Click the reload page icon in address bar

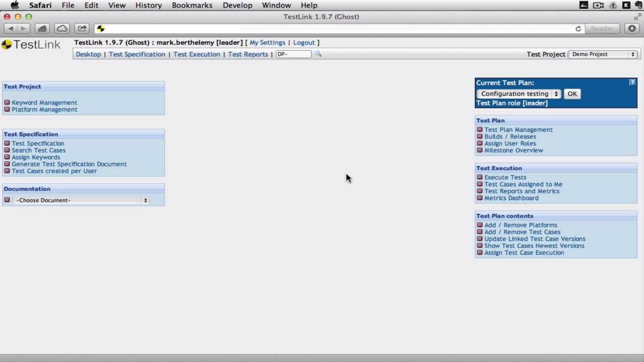(578, 29)
